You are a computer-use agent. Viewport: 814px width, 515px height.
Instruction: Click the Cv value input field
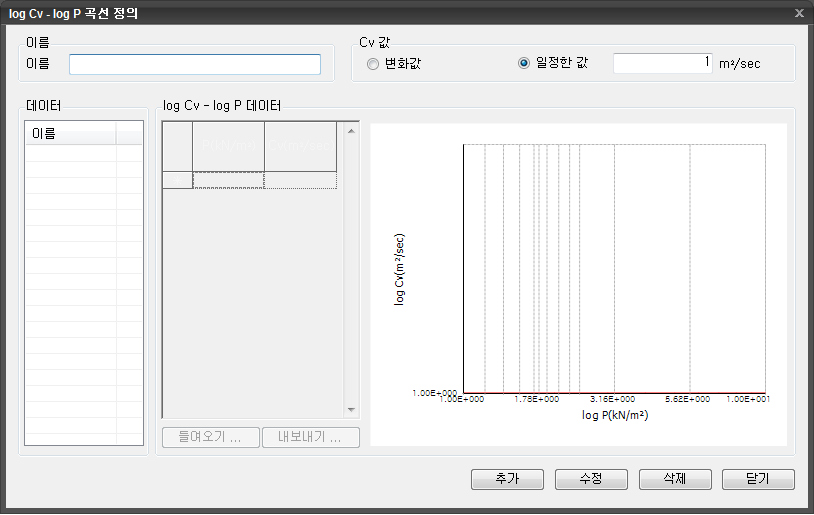click(x=663, y=63)
